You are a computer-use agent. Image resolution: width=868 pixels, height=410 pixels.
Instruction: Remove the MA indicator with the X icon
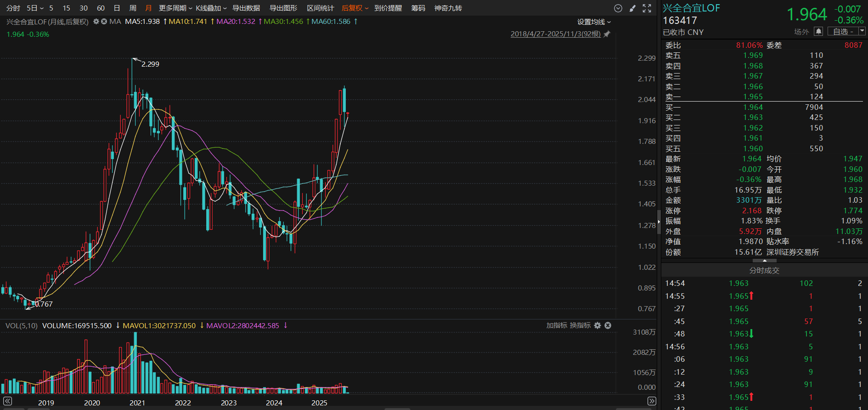point(104,22)
